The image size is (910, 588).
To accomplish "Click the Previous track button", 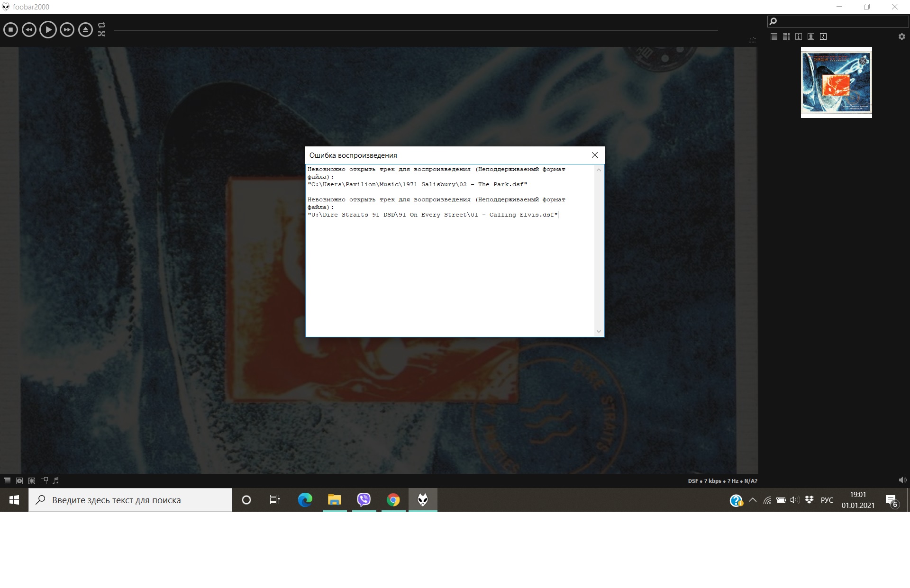I will point(29,30).
